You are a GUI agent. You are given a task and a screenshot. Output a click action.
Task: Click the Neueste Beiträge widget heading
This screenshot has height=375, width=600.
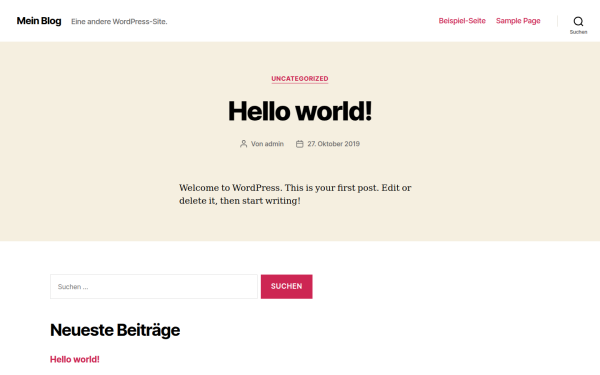click(x=115, y=330)
